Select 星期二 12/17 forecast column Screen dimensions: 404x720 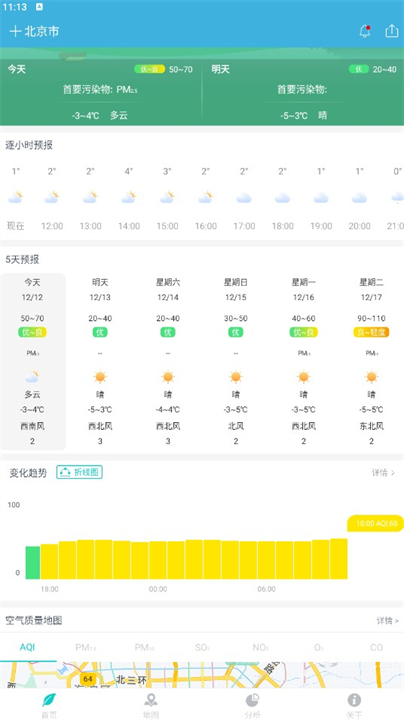pos(371,361)
